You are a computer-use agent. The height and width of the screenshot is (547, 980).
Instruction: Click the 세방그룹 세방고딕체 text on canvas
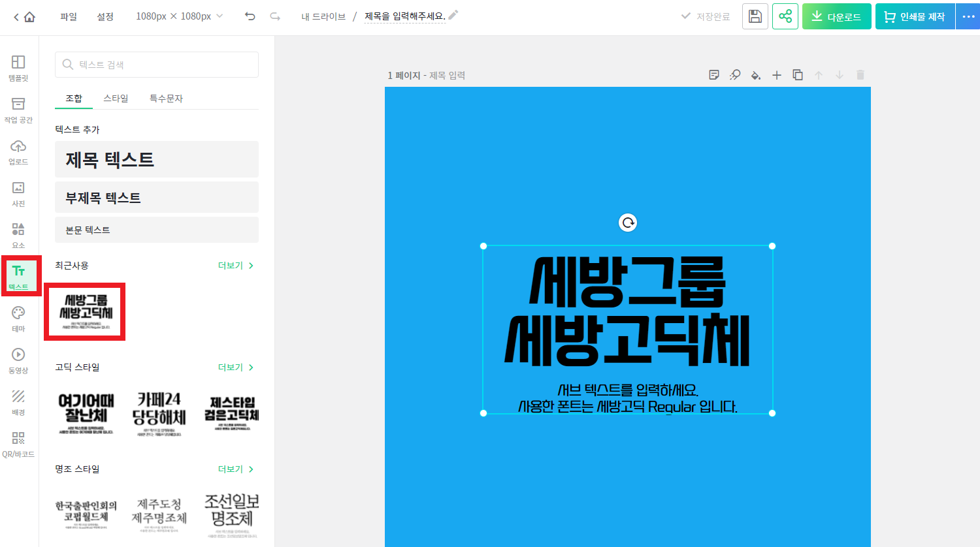[627, 311]
